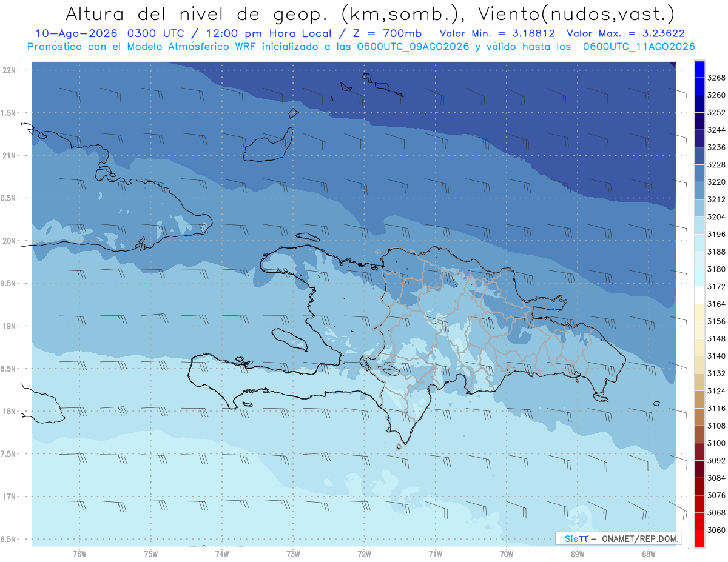This screenshot has width=728, height=562.
Task: Click the map title "Altura del nivel de geop."
Action: 198,14
